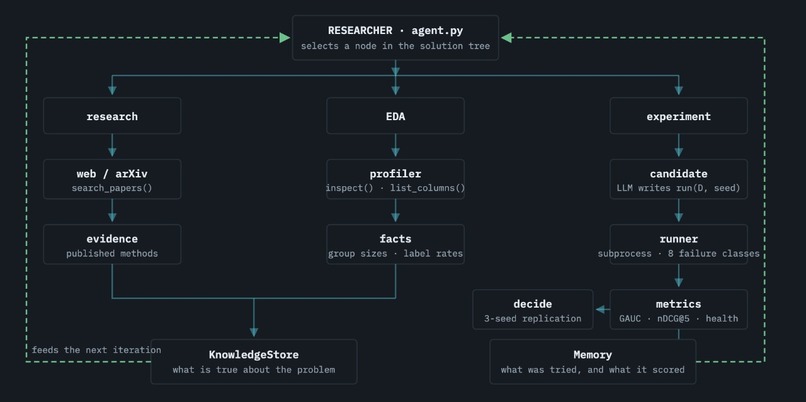Click the experiment node box

[x=679, y=116]
